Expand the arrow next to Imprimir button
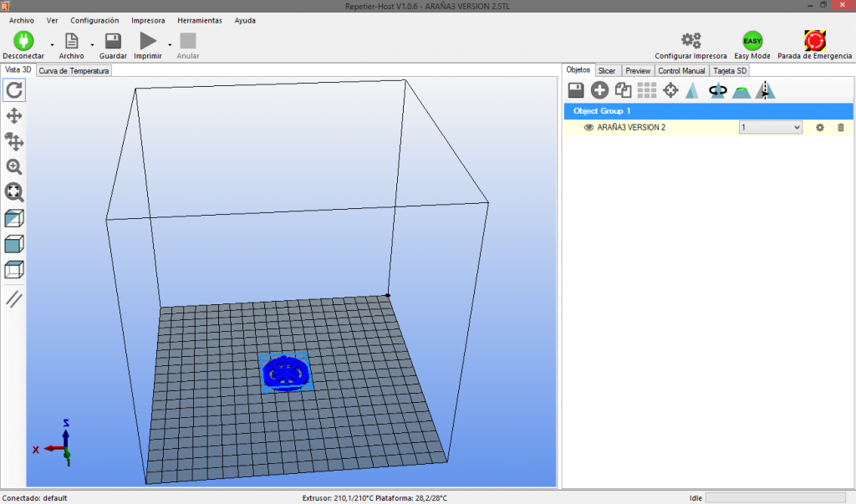This screenshot has height=504, width=856. pyautogui.click(x=170, y=43)
